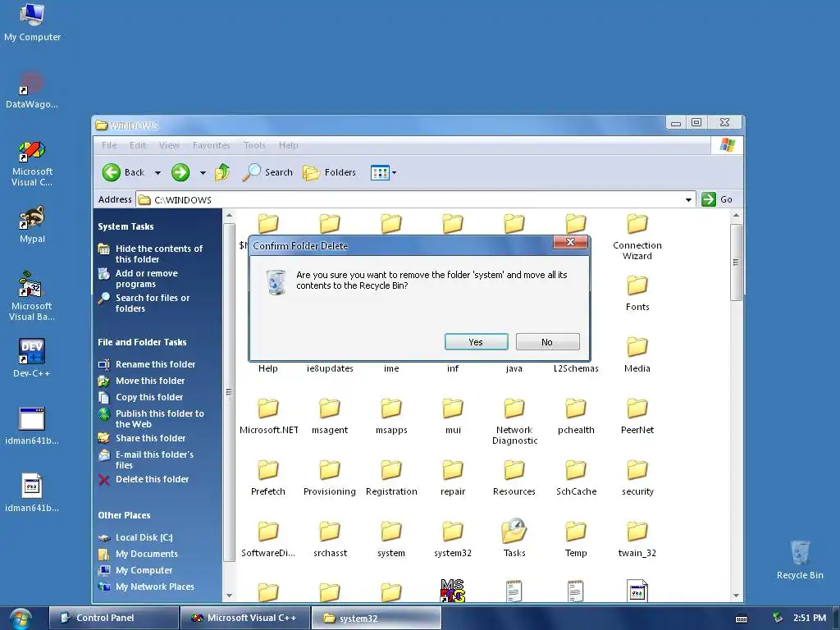Viewport: 840px width, 630px height.
Task: Select the Prefetch folder icon
Action: 268,470
